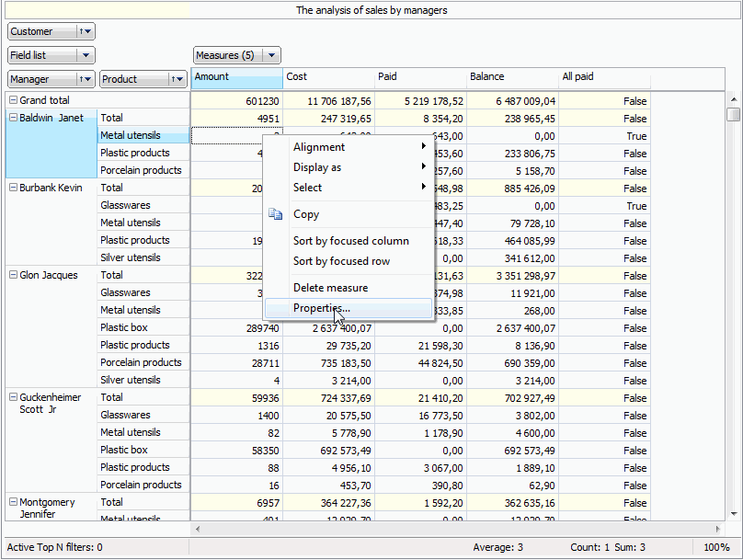Open the Product field filter dropdown

(x=177, y=79)
